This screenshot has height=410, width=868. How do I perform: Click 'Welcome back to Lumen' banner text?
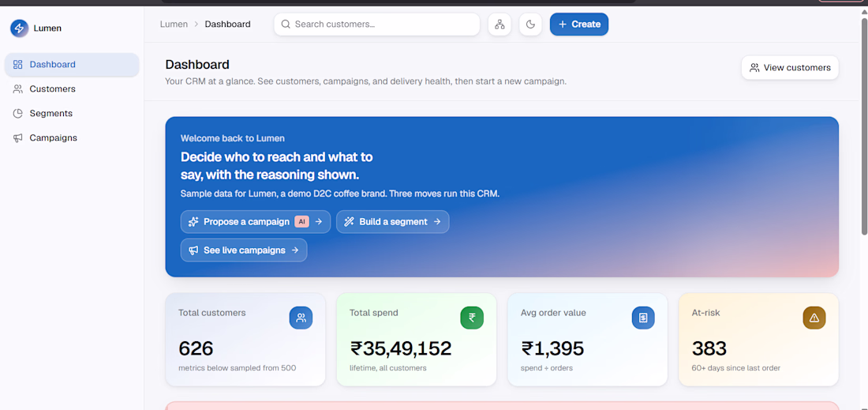pyautogui.click(x=233, y=138)
